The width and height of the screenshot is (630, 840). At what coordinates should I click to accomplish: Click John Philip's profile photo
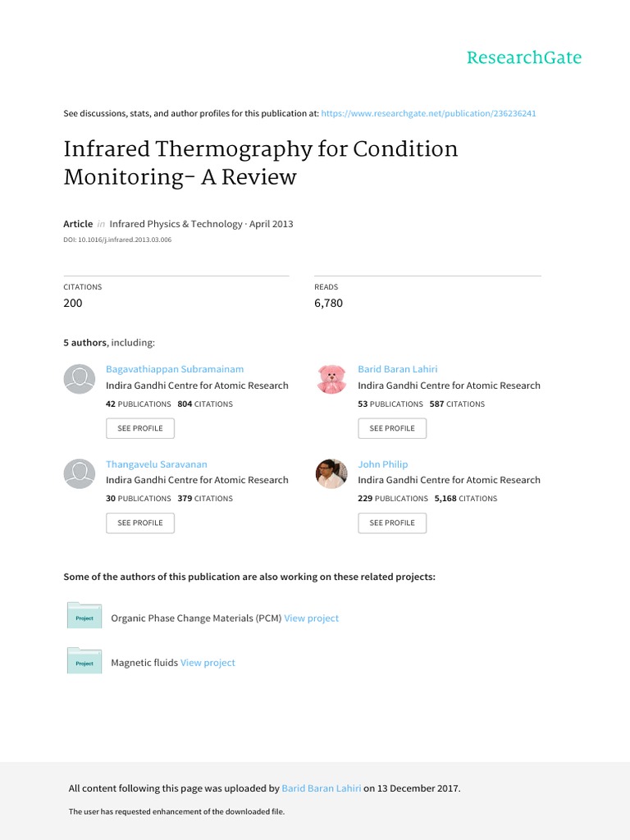(331, 473)
